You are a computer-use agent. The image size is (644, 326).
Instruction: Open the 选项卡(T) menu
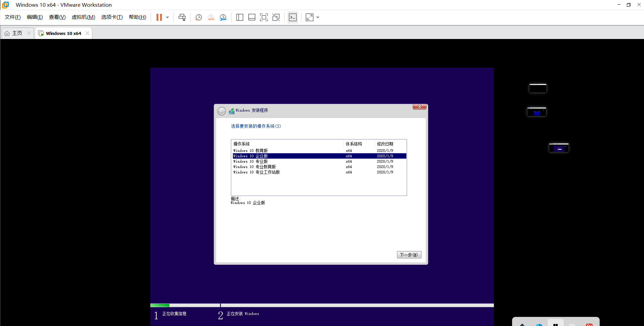coord(112,17)
